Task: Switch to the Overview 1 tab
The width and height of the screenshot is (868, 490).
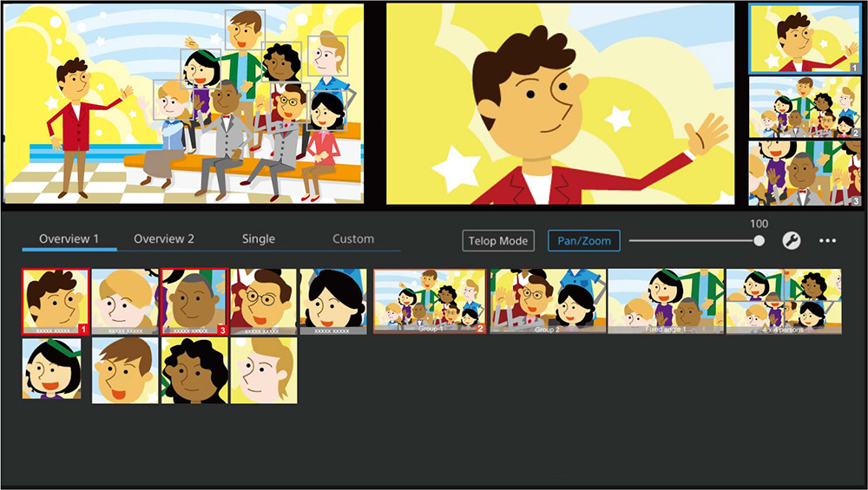Action: click(x=69, y=238)
